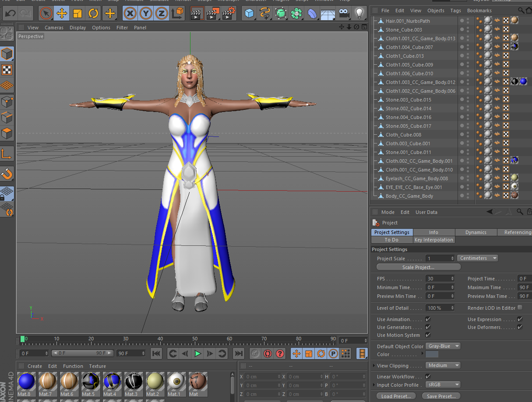Click Go to End playback button
Image resolution: width=532 pixels, height=402 pixels.
click(238, 353)
